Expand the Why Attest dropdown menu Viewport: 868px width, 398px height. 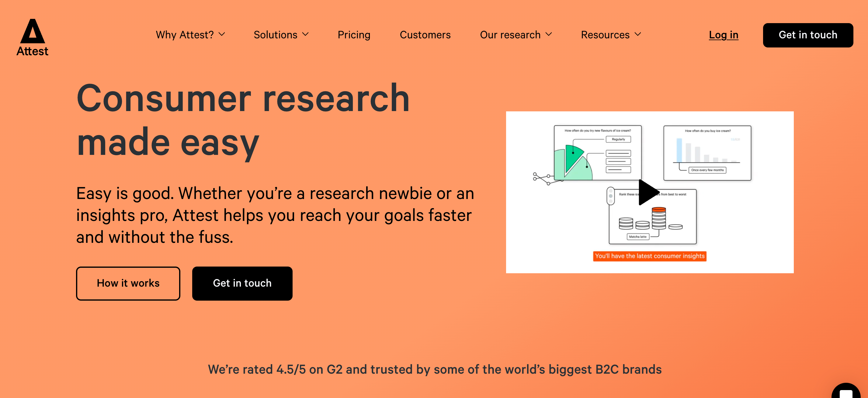point(190,35)
